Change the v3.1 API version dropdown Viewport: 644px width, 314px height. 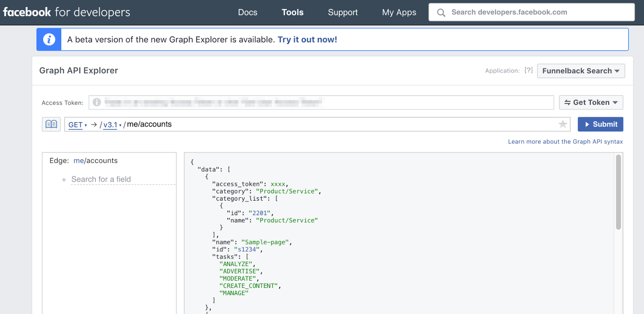tap(112, 125)
